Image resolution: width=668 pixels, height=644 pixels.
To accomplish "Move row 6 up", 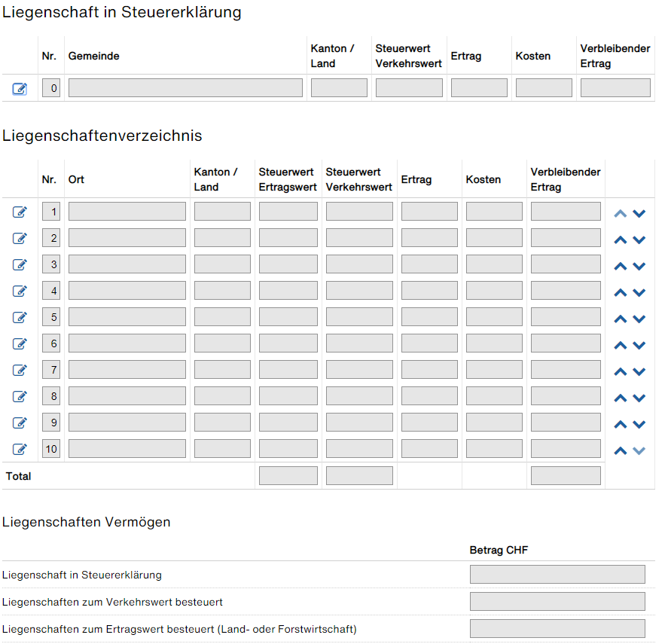I will [621, 346].
